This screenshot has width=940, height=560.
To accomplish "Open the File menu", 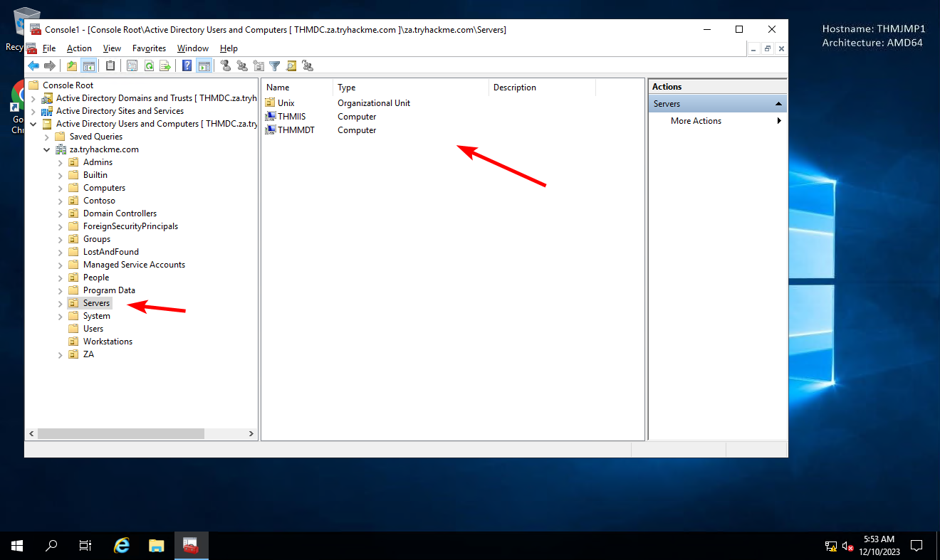I will click(x=49, y=48).
